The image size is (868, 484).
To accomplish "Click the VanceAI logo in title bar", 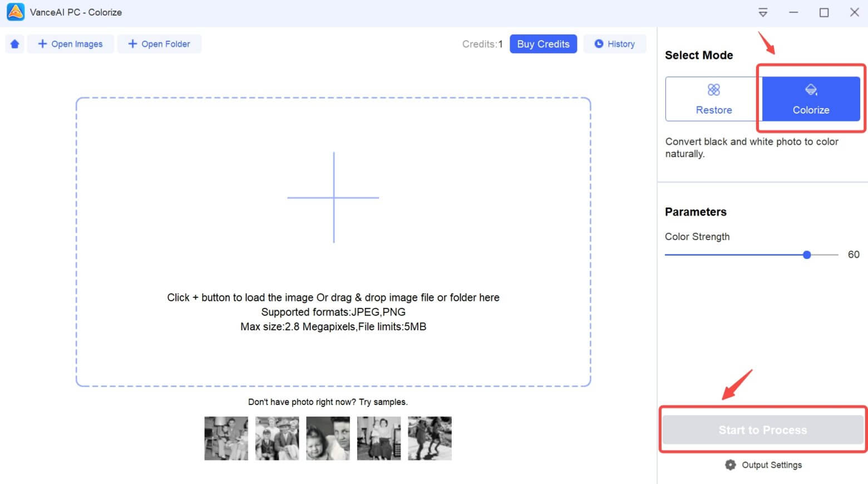I will click(x=16, y=12).
